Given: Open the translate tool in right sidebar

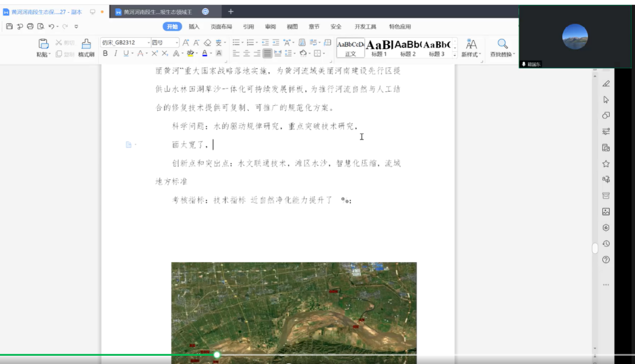Looking at the screenshot, I should [606, 179].
